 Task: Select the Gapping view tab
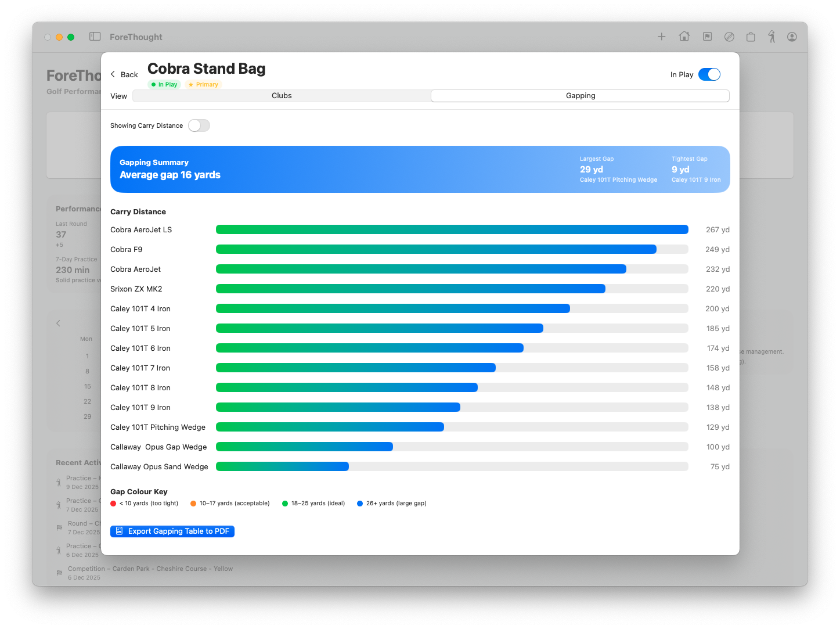581,96
